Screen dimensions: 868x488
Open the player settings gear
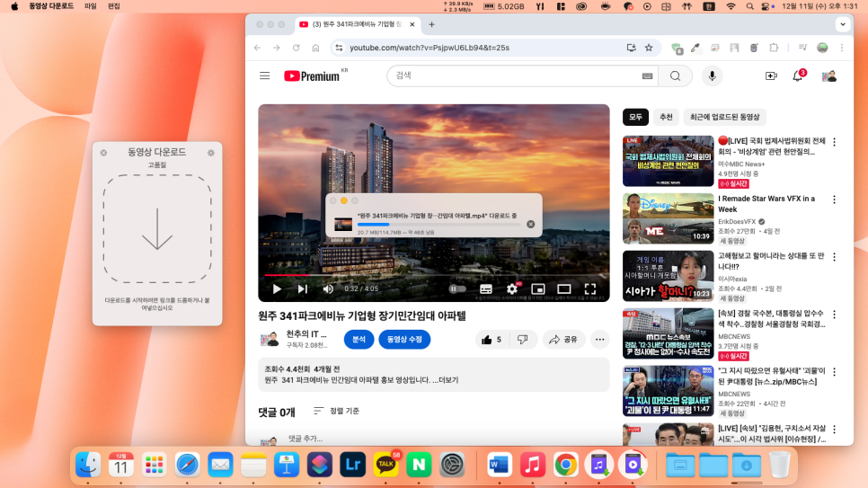512,288
